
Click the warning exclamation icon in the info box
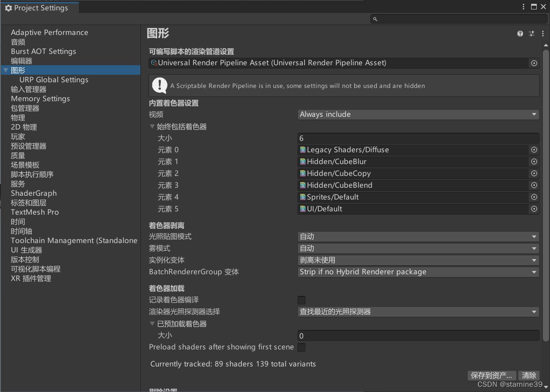[159, 86]
